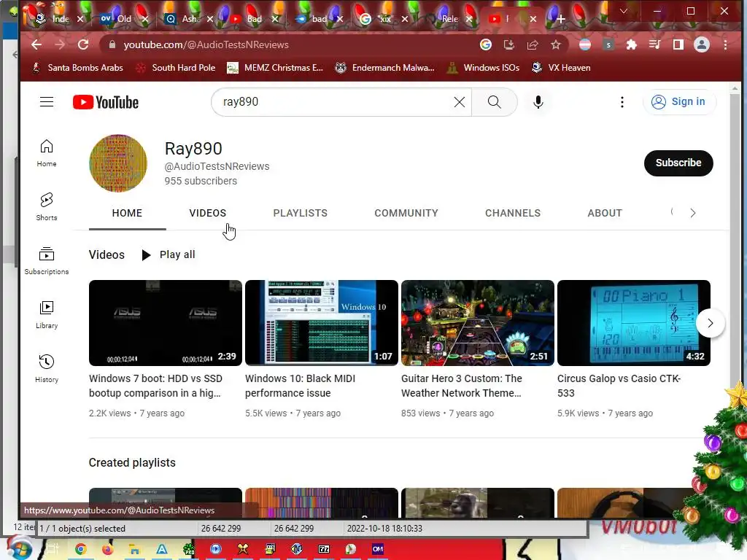The height and width of the screenshot is (560, 747).
Task: Open Windows ISOs bookmark
Action: click(484, 68)
